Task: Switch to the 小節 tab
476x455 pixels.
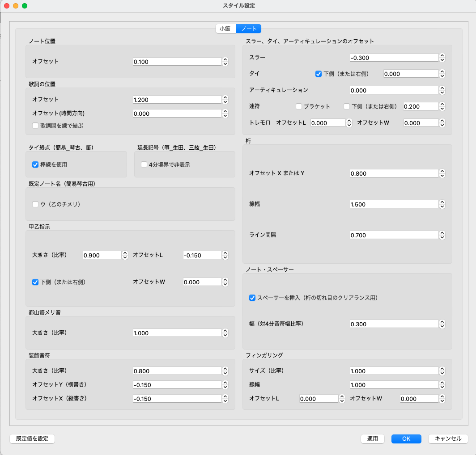Action: [225, 29]
